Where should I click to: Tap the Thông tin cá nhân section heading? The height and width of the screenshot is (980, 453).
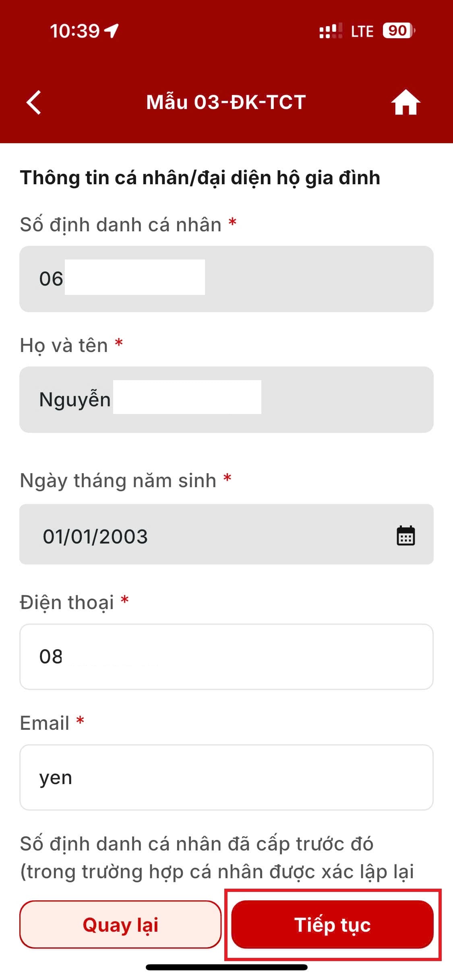click(x=200, y=178)
